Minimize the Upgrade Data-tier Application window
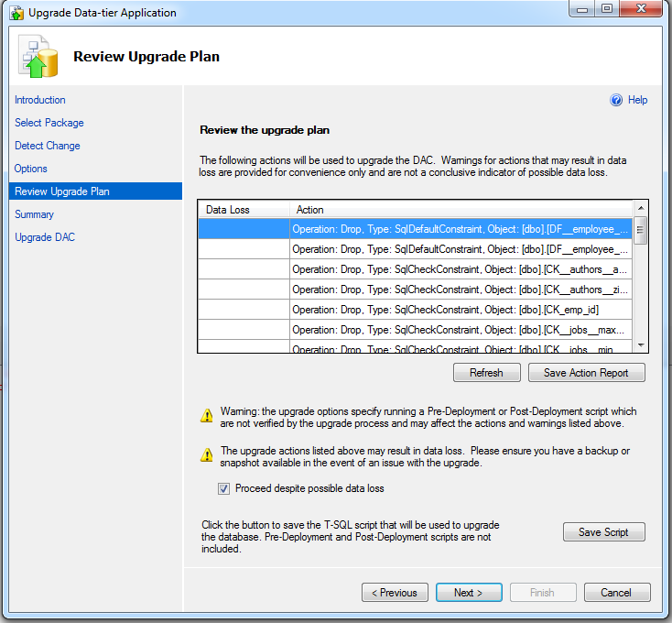The image size is (672, 623). [x=582, y=8]
